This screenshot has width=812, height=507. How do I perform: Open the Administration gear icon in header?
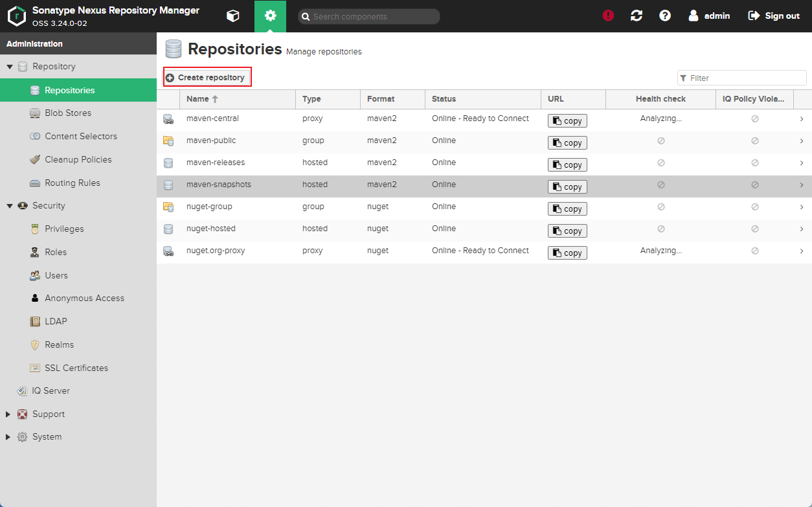click(270, 16)
